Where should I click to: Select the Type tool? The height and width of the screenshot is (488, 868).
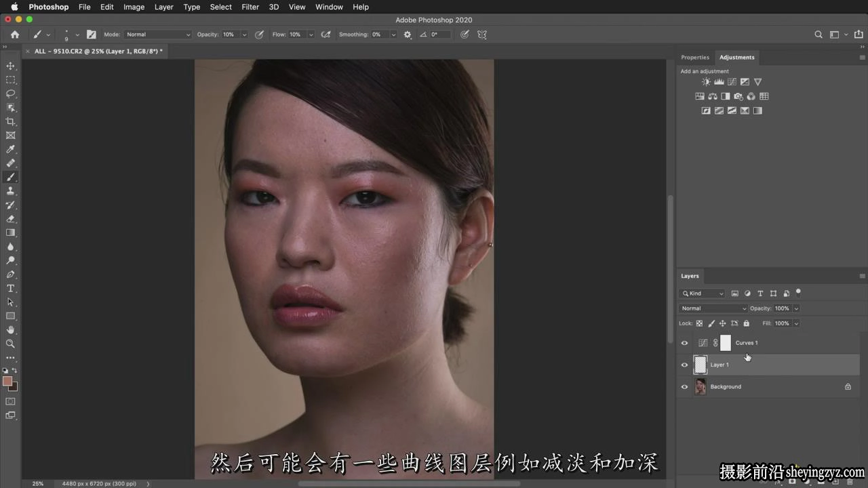(11, 288)
